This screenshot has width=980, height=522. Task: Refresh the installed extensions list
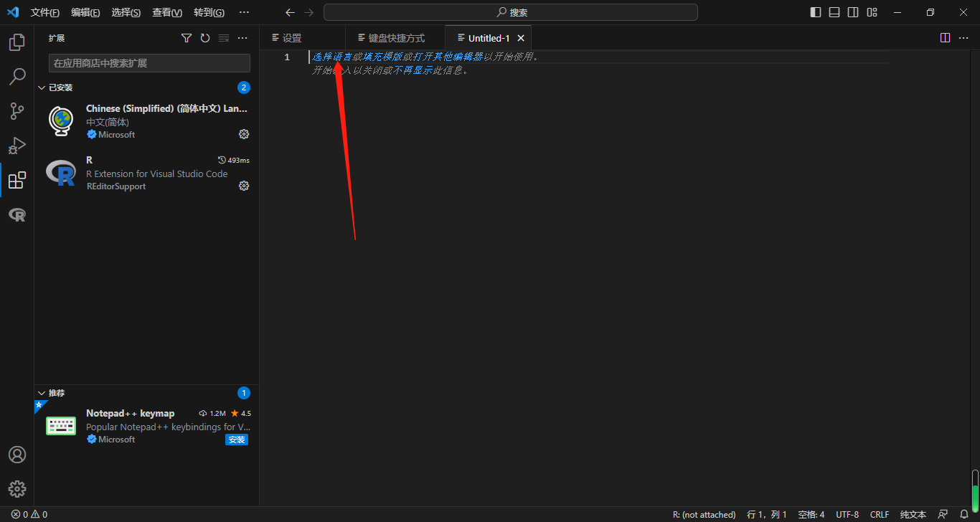tap(205, 37)
